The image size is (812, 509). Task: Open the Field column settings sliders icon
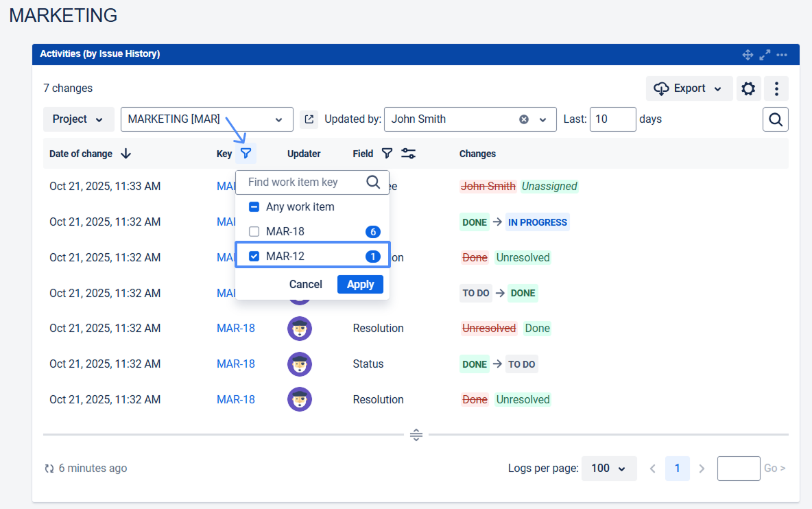coord(408,154)
